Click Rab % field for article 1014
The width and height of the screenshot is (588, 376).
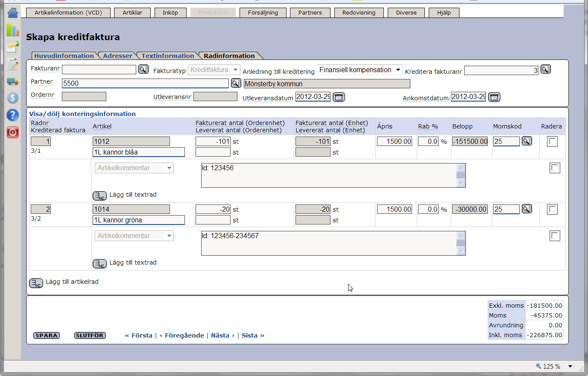coord(428,209)
